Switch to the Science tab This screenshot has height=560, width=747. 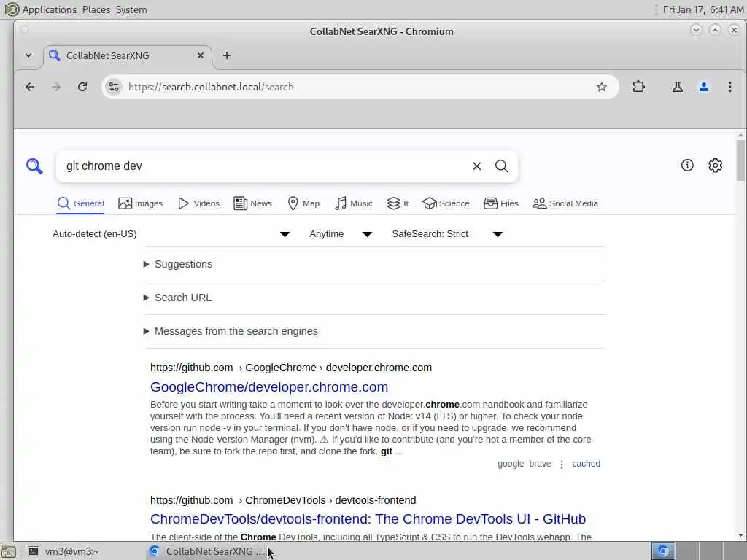446,203
